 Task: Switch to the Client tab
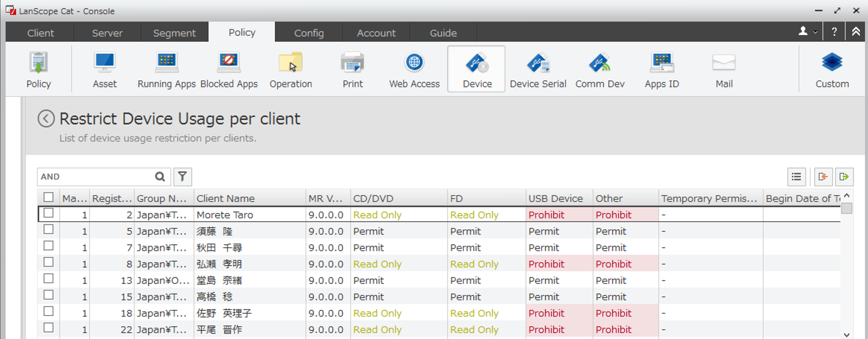point(41,33)
